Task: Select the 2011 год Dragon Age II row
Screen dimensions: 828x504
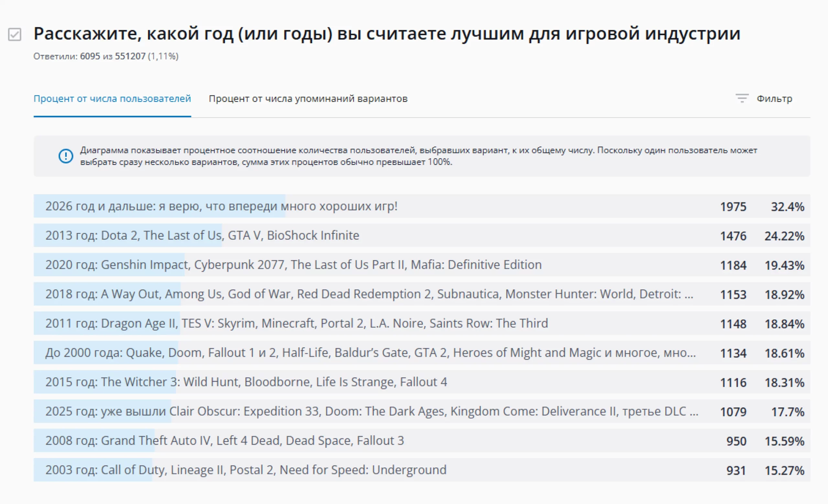Action: point(296,323)
